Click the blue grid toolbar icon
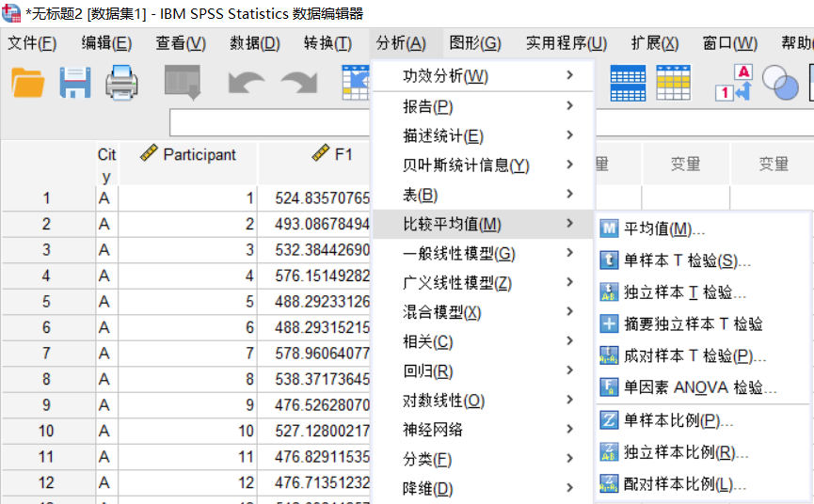814x504 pixels. pos(629,83)
